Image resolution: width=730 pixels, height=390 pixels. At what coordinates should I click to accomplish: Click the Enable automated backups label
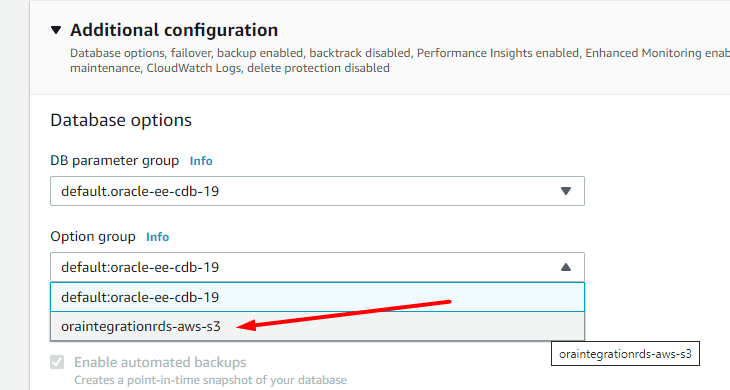point(160,362)
